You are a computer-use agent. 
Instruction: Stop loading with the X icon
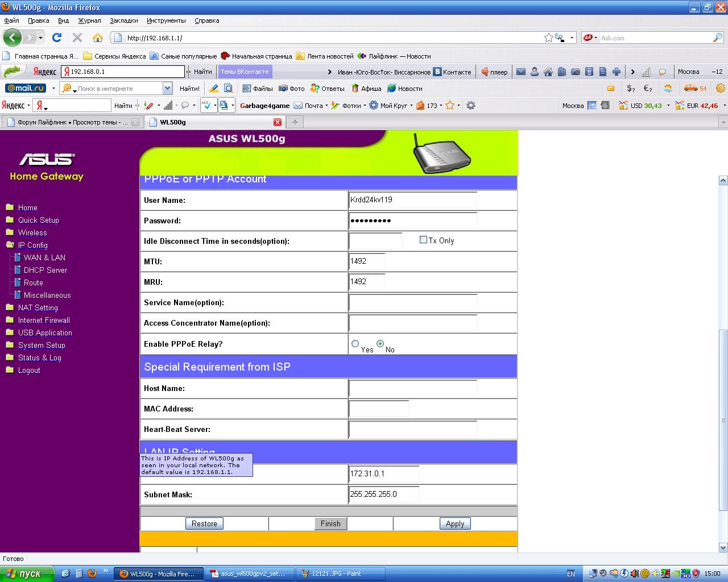[77, 38]
